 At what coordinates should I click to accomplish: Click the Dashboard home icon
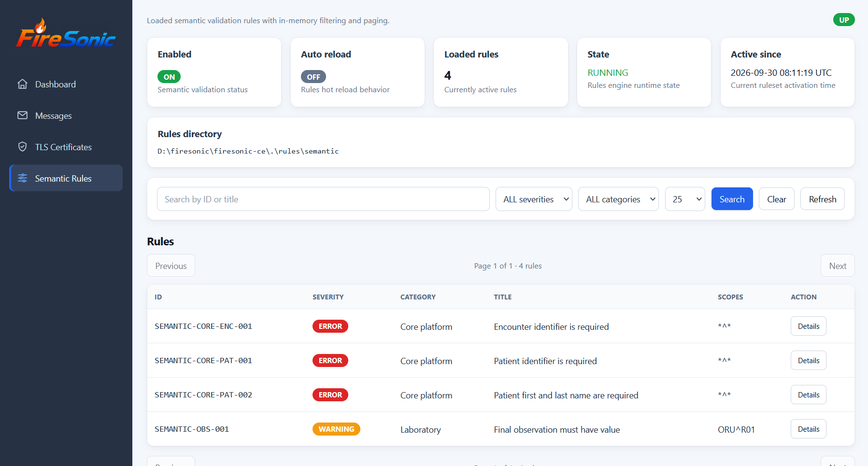[22, 84]
